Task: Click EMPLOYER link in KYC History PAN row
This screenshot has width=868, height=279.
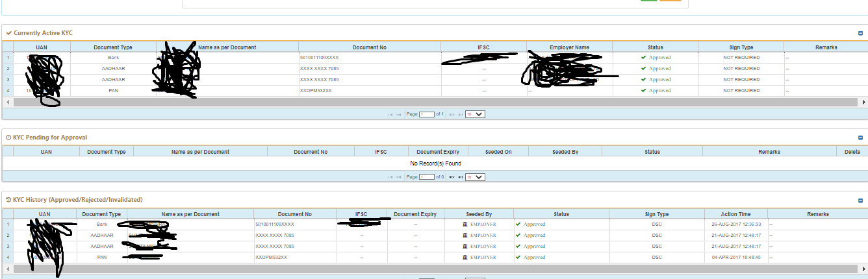Action: tap(483, 258)
